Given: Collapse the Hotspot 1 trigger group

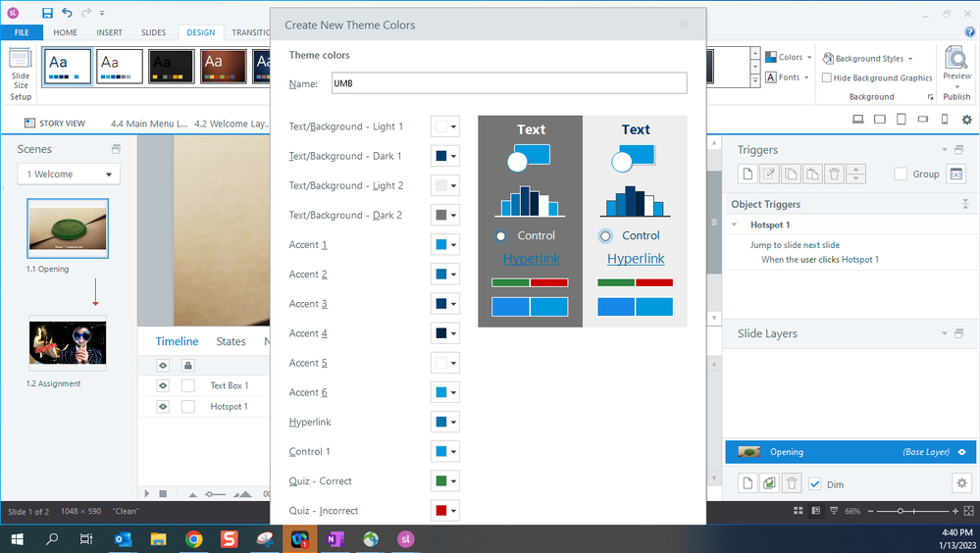Looking at the screenshot, I should [x=735, y=225].
